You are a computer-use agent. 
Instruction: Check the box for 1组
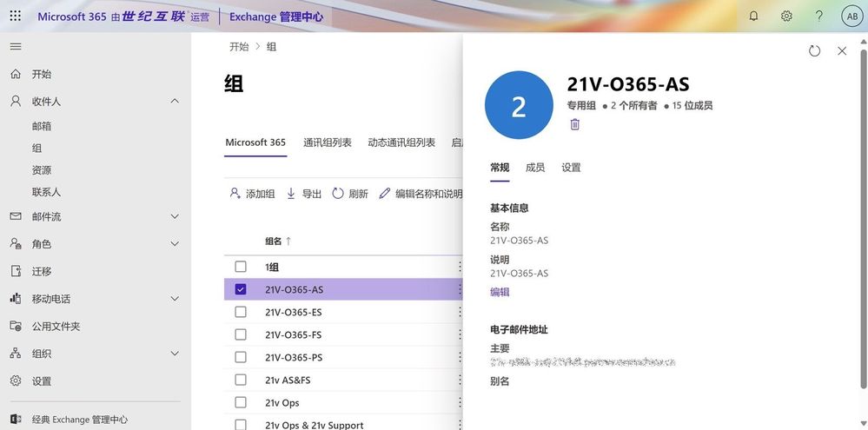(x=241, y=267)
